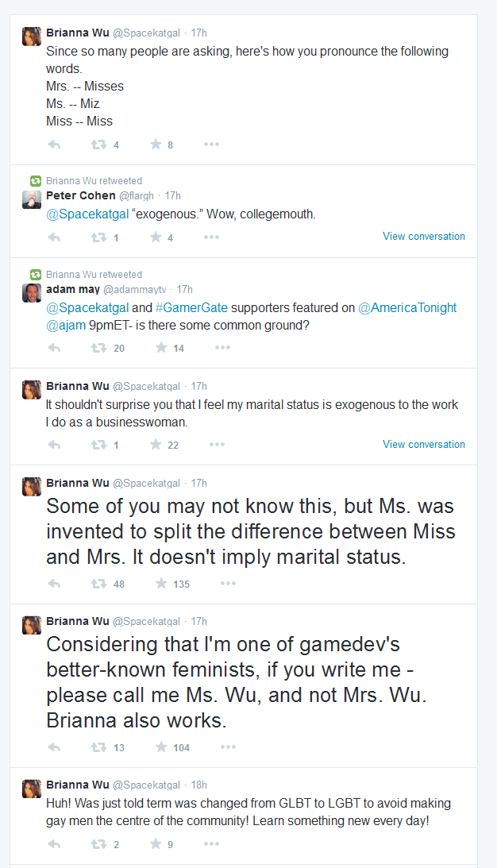Open the @ajam mention link

[66, 326]
